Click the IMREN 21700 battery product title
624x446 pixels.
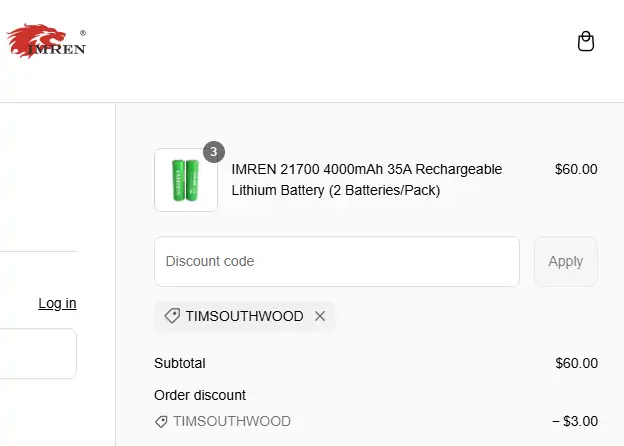click(x=367, y=180)
